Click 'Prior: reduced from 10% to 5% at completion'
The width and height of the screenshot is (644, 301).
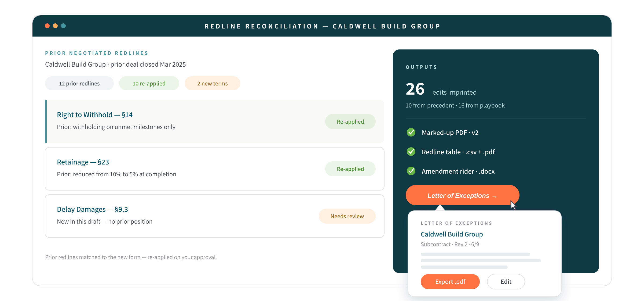(116, 174)
